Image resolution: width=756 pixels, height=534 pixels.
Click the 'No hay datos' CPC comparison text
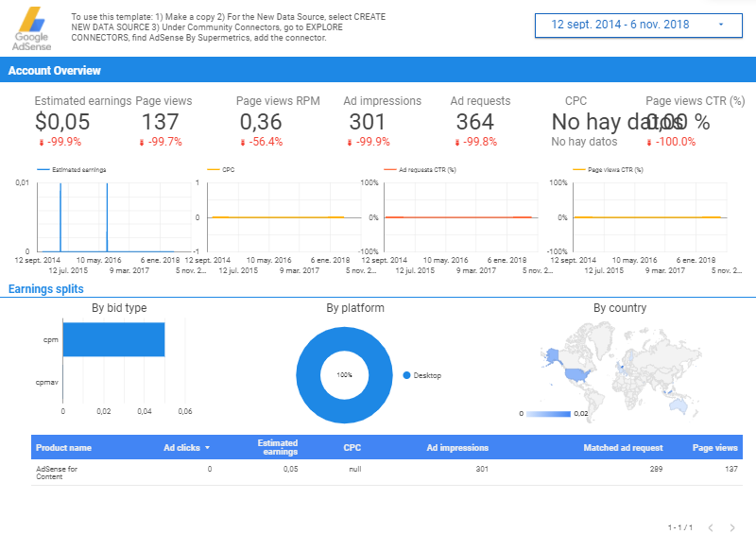click(584, 142)
